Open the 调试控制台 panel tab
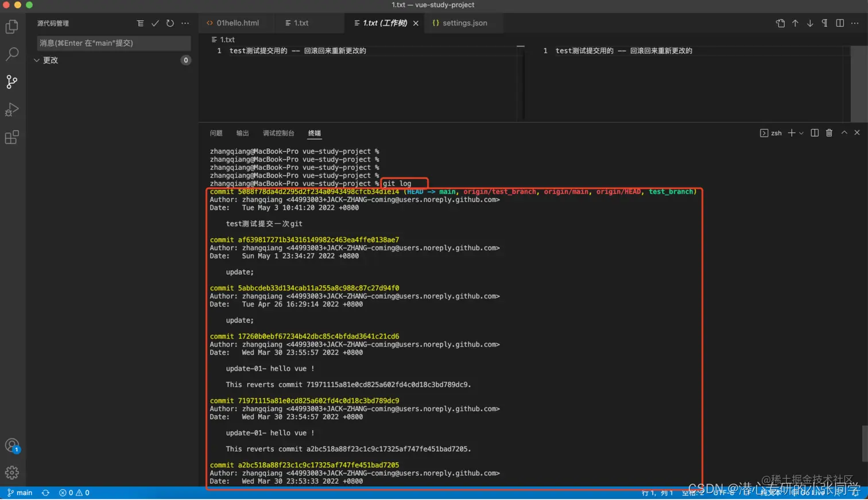Screen dimensions: 868x500 tap(278, 133)
